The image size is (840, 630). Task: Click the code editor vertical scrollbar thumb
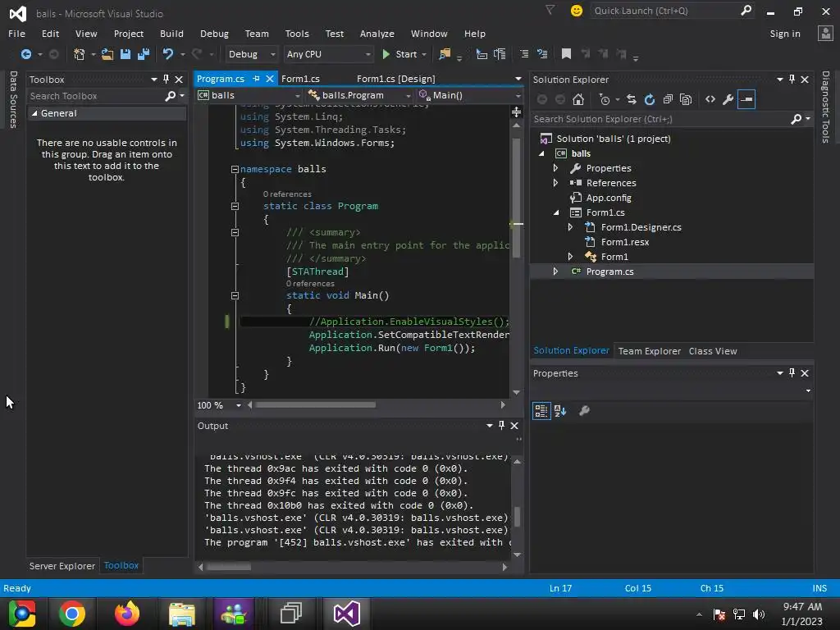(x=516, y=198)
